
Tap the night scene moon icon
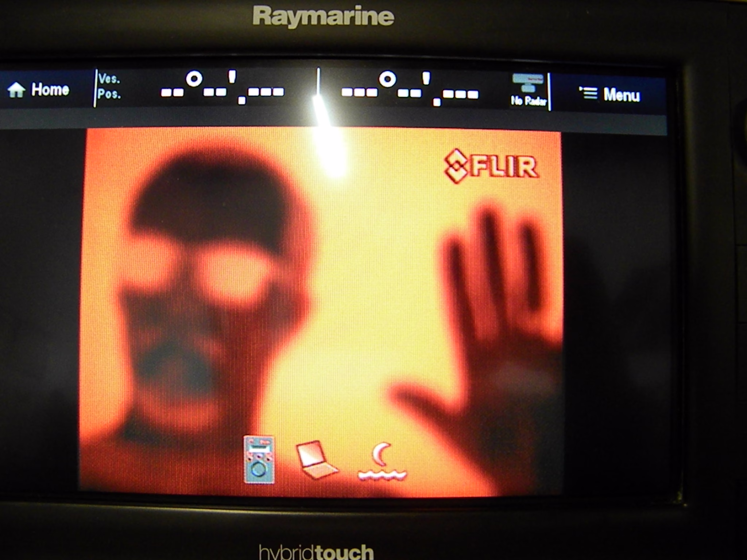coord(382,462)
